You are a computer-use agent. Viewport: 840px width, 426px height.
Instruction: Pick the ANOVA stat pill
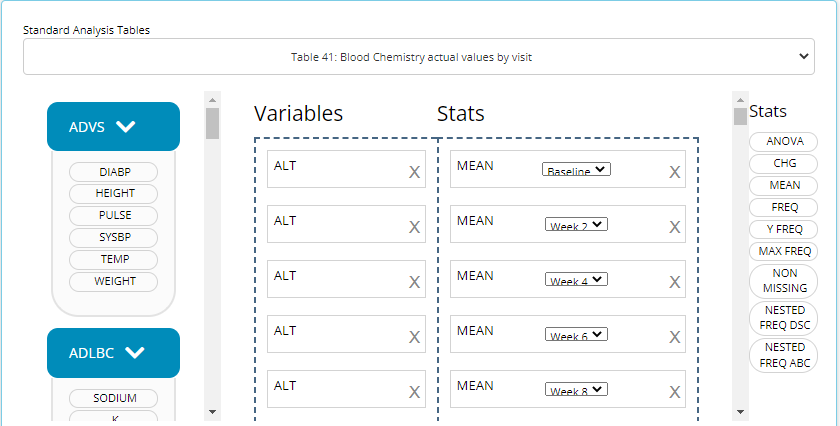pyautogui.click(x=783, y=141)
